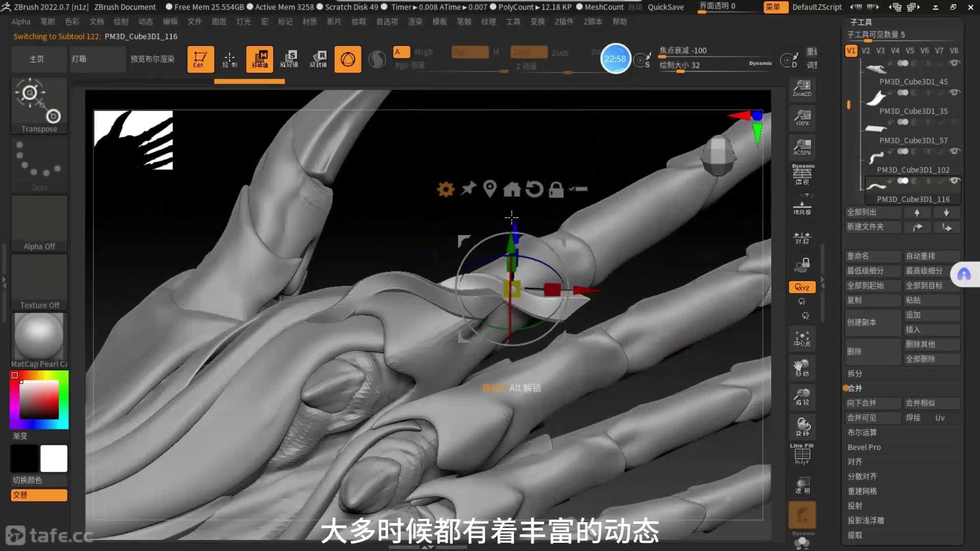Click the 向下合并 (Merge Down) button
This screenshot has height=551, width=980.
tap(872, 403)
